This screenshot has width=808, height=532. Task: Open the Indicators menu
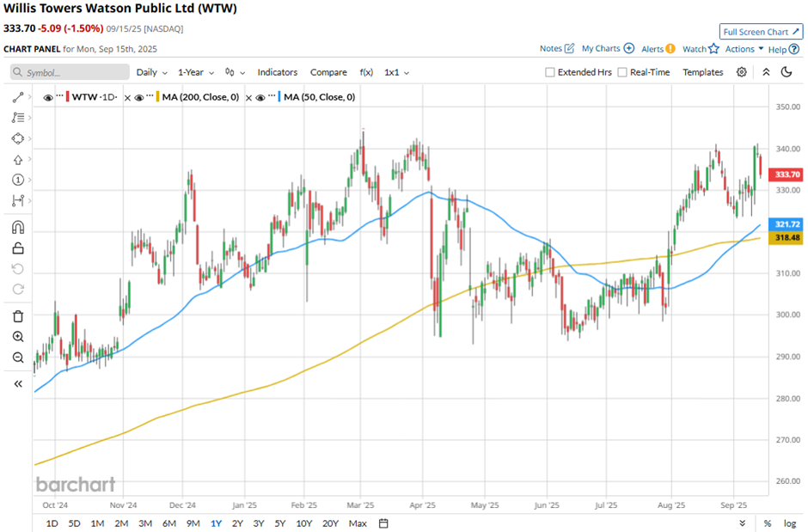[278, 72]
